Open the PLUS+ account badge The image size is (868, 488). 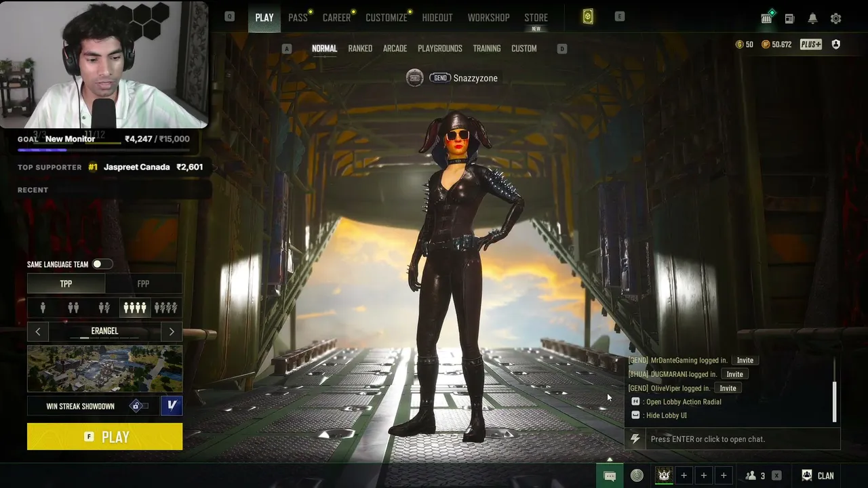[811, 44]
